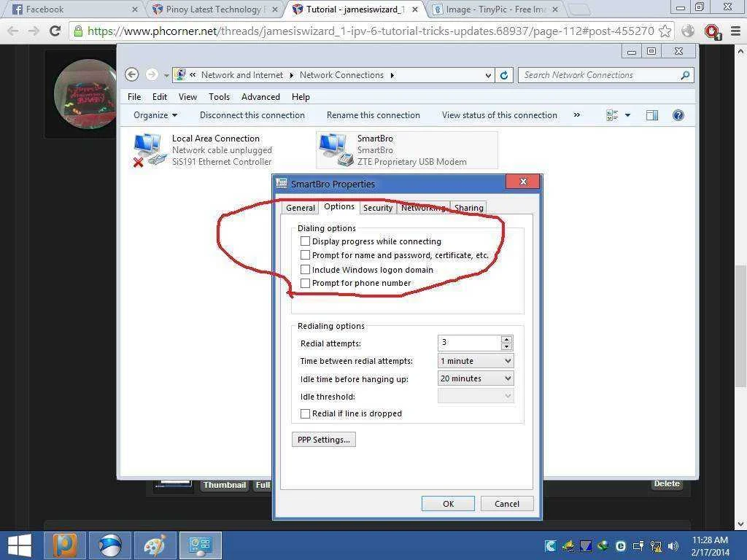
Task: Open the Tools menu
Action: tap(219, 97)
